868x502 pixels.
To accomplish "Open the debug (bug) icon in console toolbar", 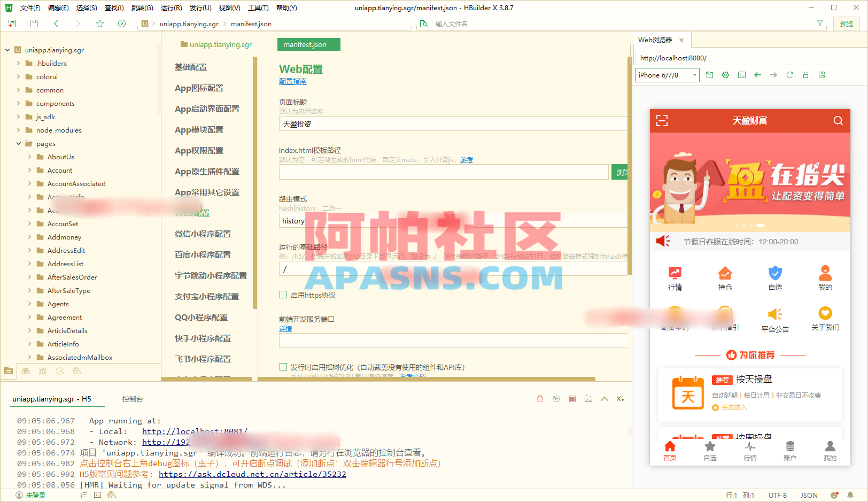I will (539, 398).
